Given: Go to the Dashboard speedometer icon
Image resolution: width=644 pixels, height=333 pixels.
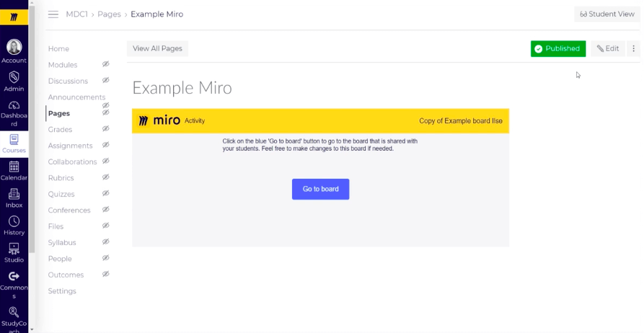Looking at the screenshot, I should [14, 105].
